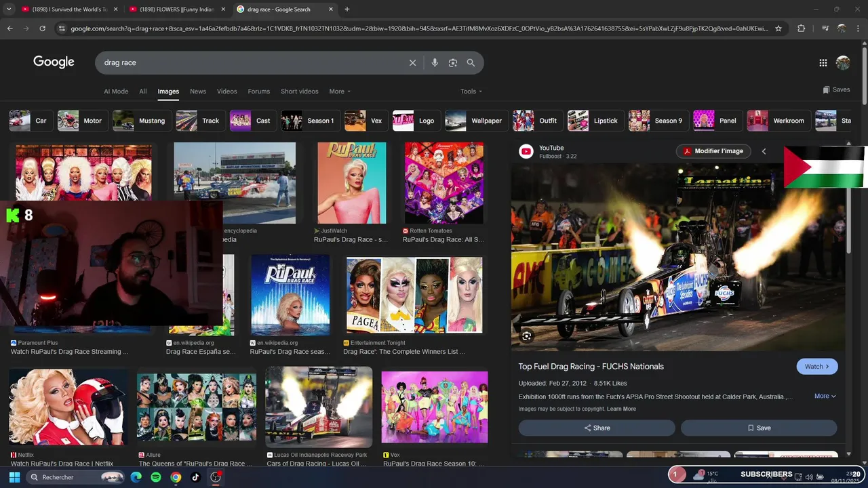Viewport: 868px width, 488px height.
Task: Open the Chrome extensions puzzle icon
Action: click(801, 28)
